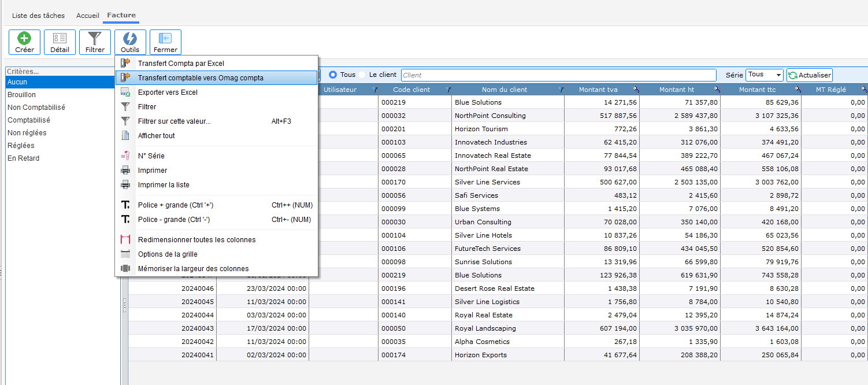The image size is (868, 385).
Task: Switch to the Accueil tab
Action: point(88,16)
